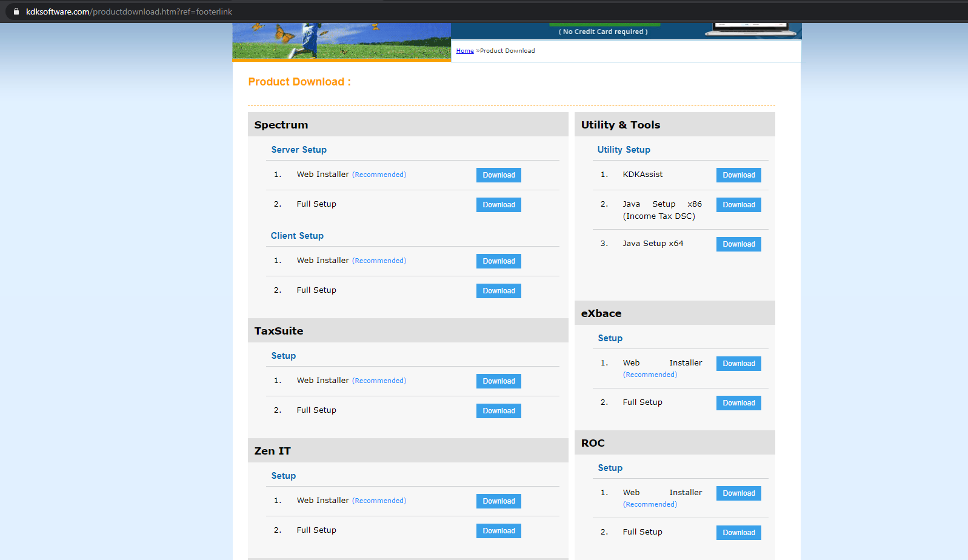Click the eXbace section header
This screenshot has height=560, width=968.
point(675,313)
